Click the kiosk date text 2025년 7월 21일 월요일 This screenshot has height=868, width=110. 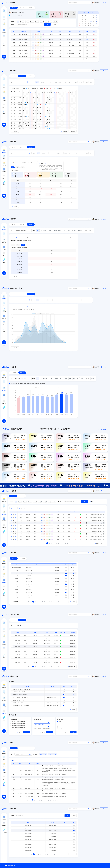point(49,429)
